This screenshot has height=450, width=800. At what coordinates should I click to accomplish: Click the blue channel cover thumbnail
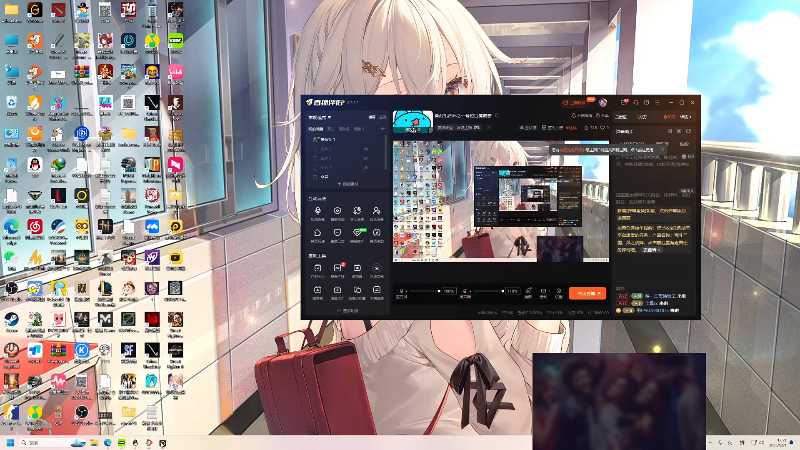413,122
